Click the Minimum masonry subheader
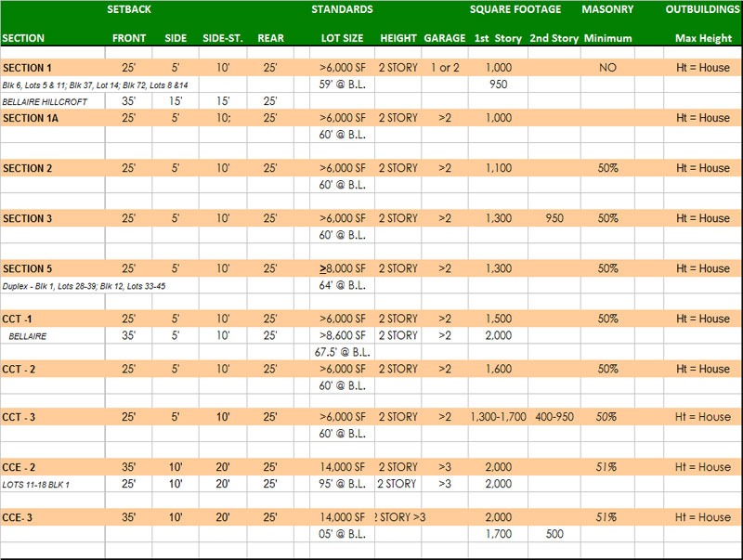This screenshot has height=560, width=743. (607, 38)
